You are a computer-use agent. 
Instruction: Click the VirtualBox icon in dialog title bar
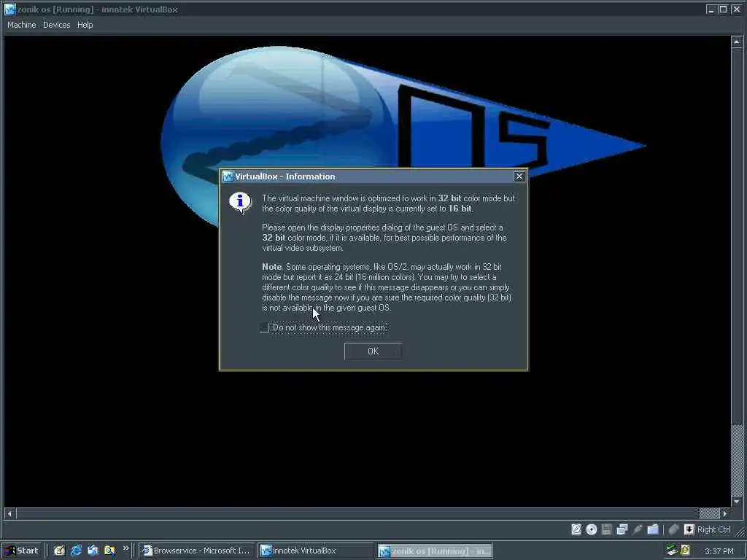pyautogui.click(x=228, y=176)
